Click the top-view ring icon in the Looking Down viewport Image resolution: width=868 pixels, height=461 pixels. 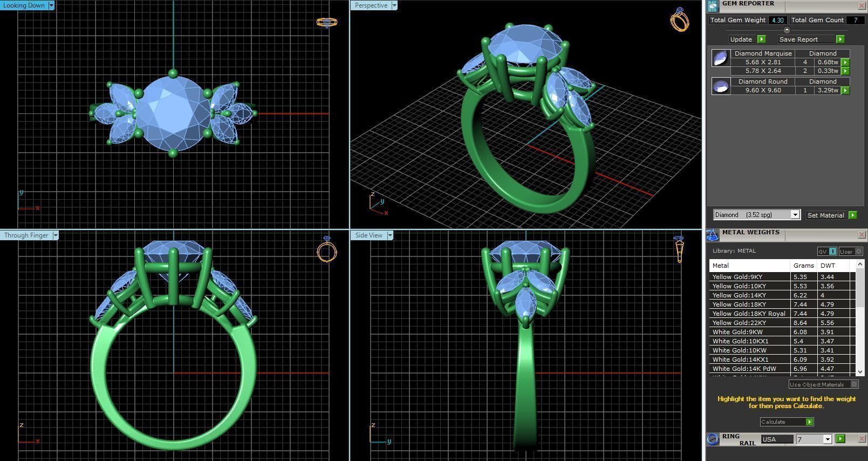click(x=326, y=22)
